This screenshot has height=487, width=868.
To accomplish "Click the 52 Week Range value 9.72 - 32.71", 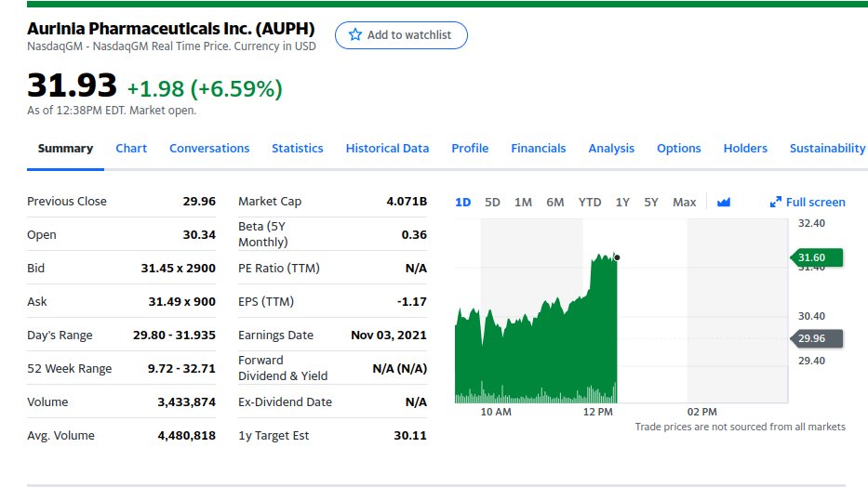I will point(181,368).
